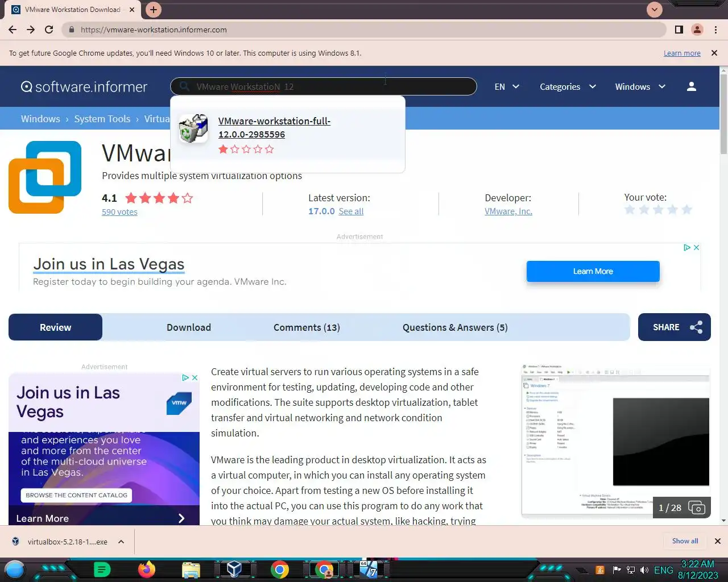Click Learn More in banner ad
Viewport: 728px width, 582px height.
coord(593,271)
